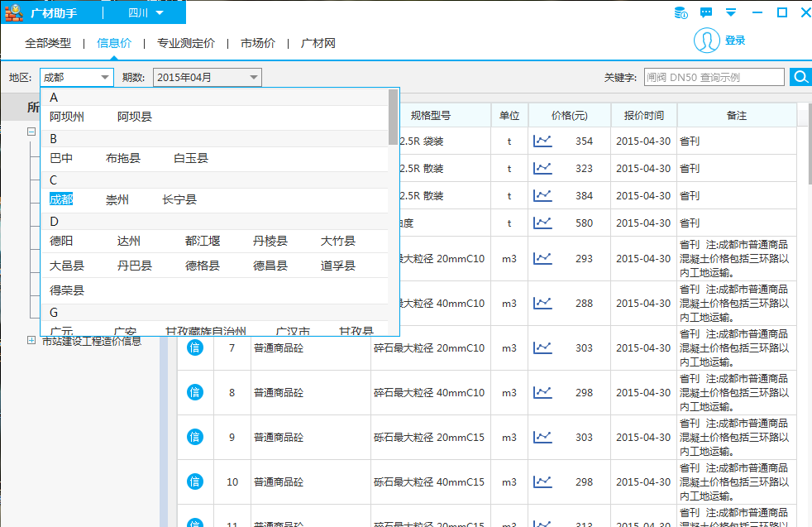Select 白玉县 in region list
The image size is (812, 527).
pyautogui.click(x=191, y=158)
